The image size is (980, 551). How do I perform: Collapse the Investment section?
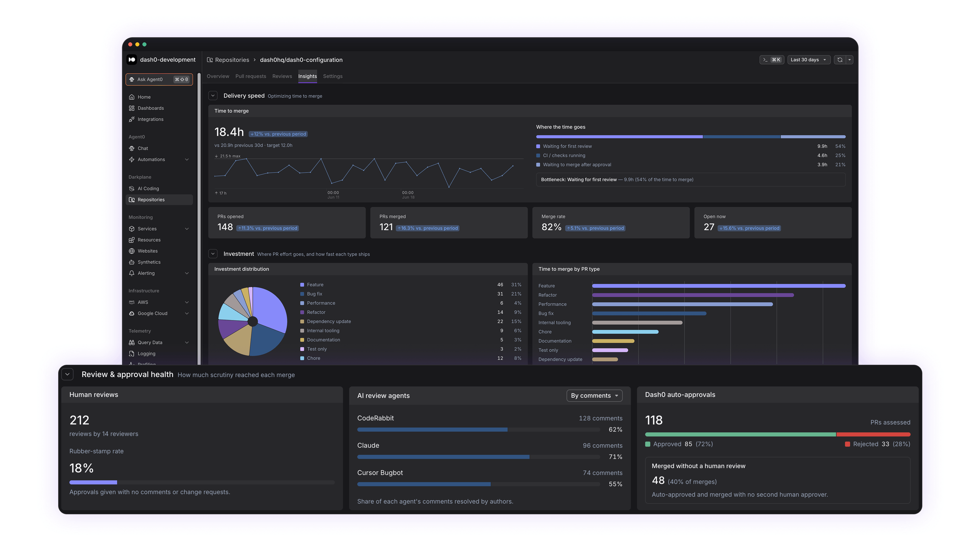coord(213,254)
